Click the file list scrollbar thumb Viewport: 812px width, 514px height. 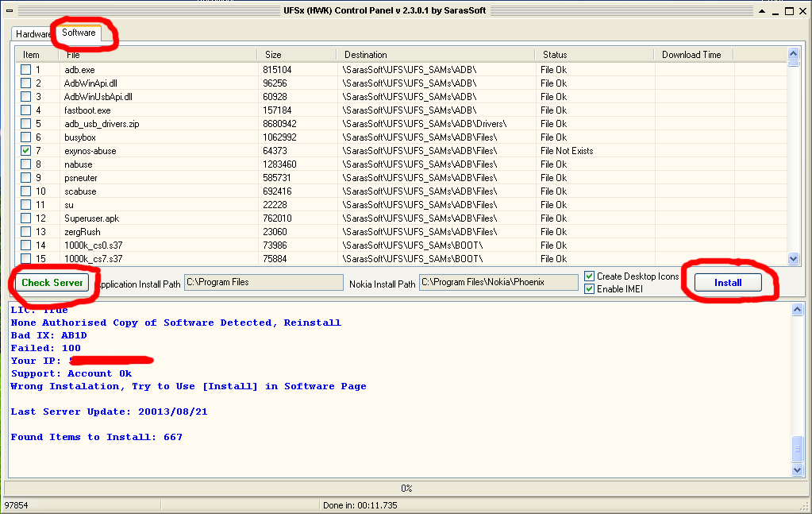tap(793, 64)
